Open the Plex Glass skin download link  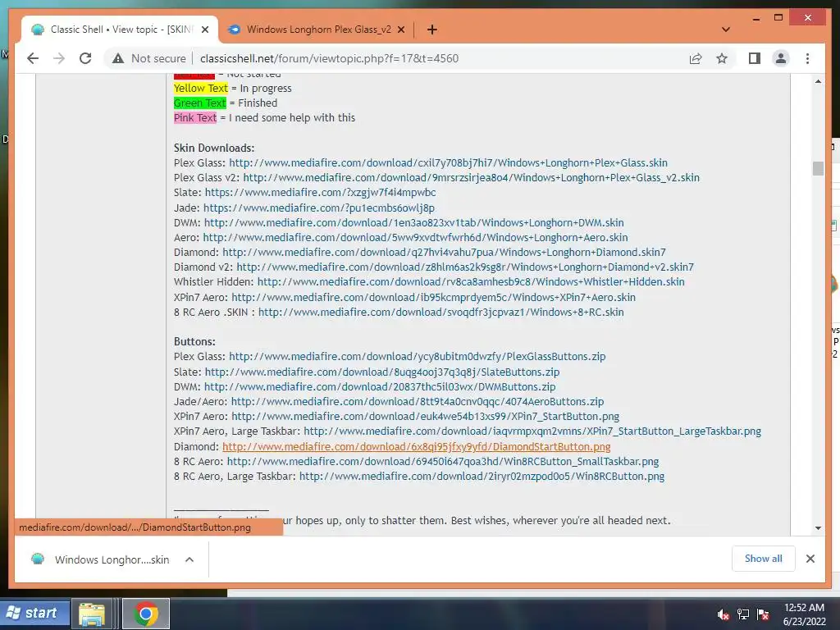pyautogui.click(x=448, y=163)
